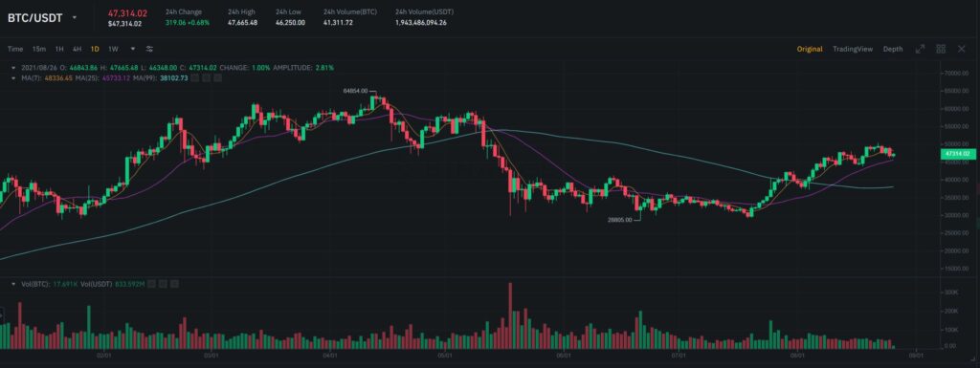
Task: Click the green 47314.02 price axis label
Action: (956, 154)
